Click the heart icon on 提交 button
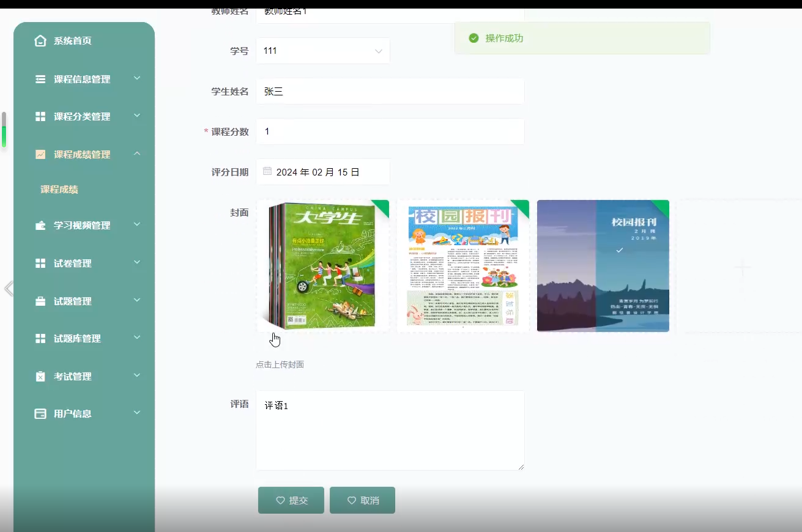 click(280, 501)
